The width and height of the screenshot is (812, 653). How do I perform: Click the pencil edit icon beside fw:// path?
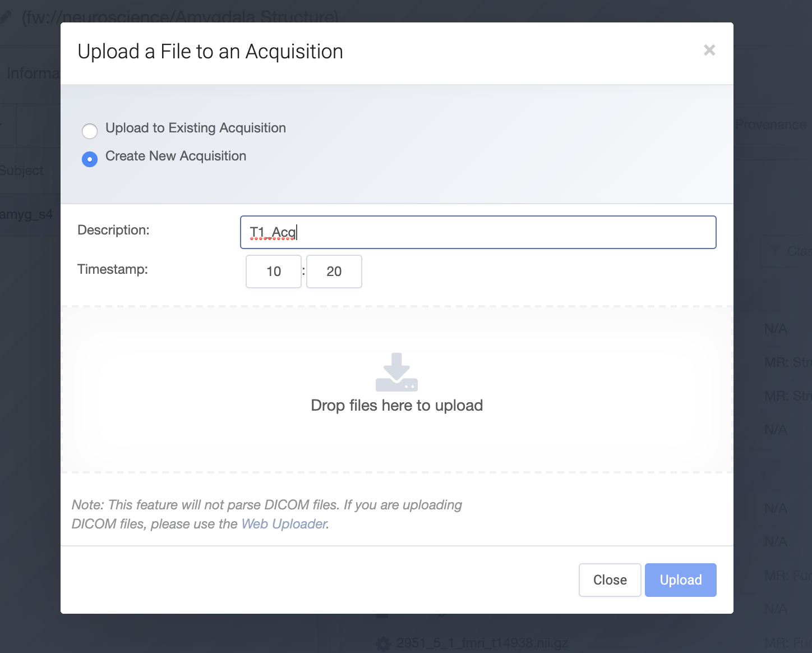pos(6,17)
